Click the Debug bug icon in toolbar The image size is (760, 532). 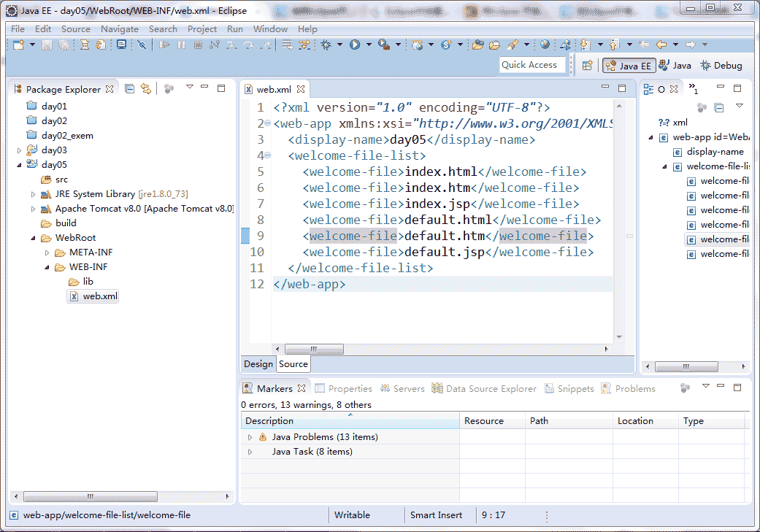(x=326, y=45)
